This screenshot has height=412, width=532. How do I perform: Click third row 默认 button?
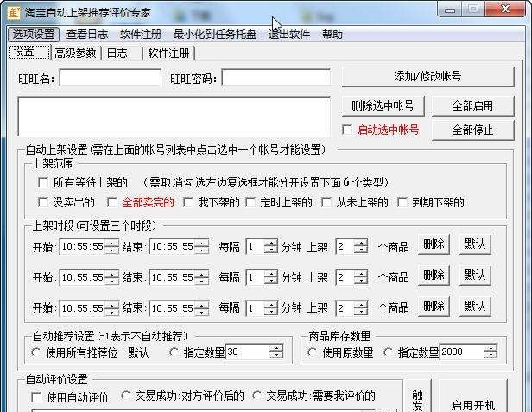click(475, 307)
